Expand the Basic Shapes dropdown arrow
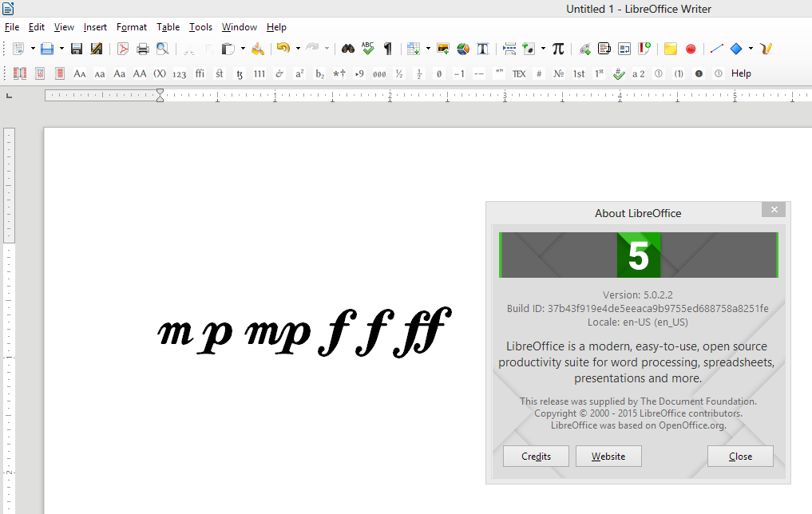 click(x=751, y=49)
